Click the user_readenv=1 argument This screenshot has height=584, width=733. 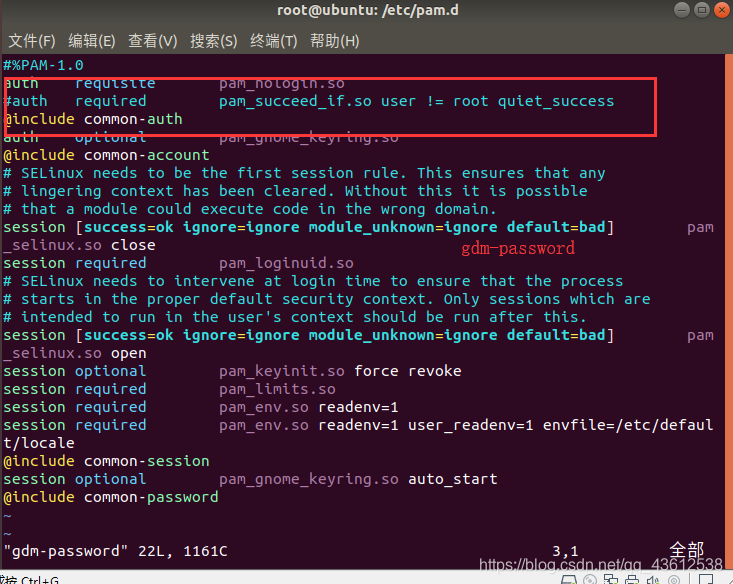coord(471,425)
